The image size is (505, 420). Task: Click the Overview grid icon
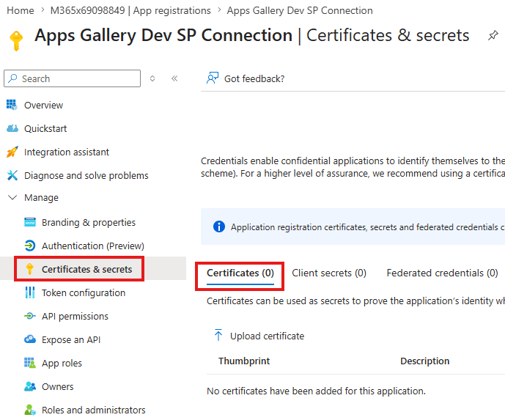tap(12, 105)
